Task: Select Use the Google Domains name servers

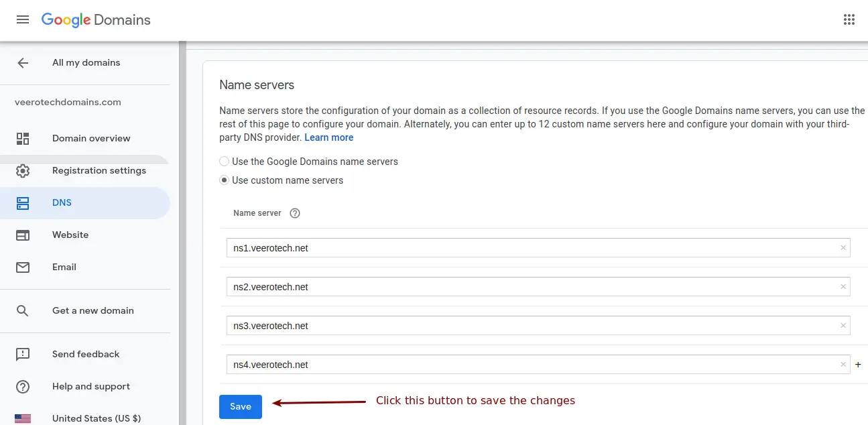Action: 225,162
